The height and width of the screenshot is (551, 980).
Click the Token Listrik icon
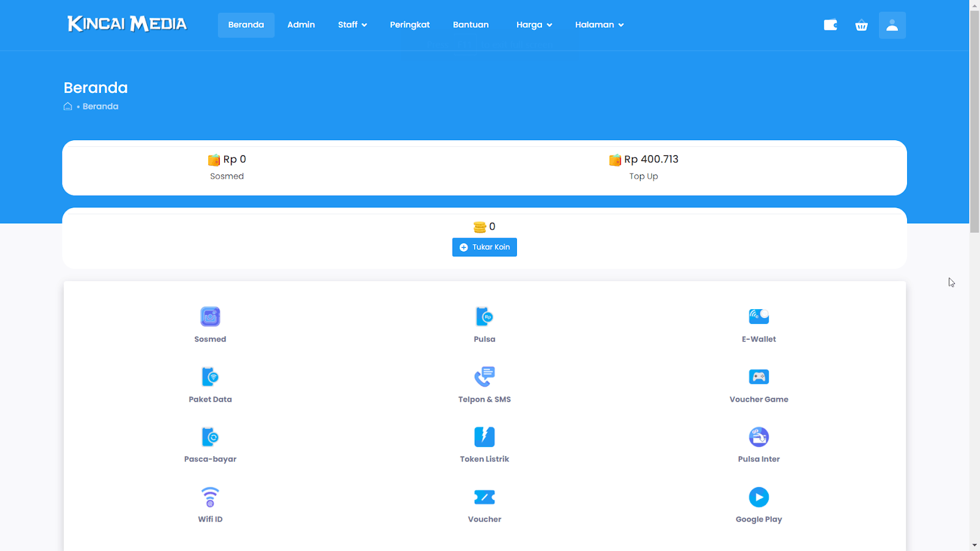[x=484, y=437]
